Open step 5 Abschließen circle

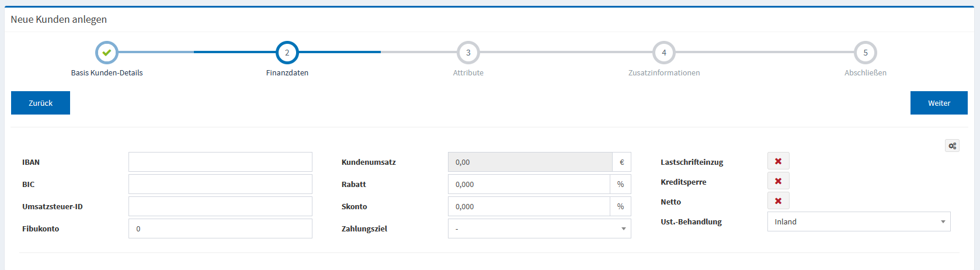[865, 53]
